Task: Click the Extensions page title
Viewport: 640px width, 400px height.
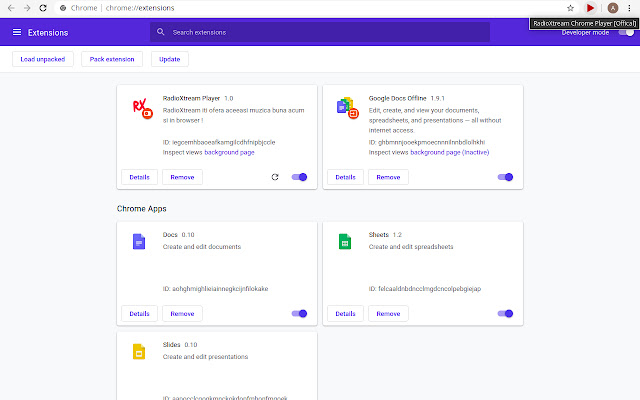Action: pos(48,33)
